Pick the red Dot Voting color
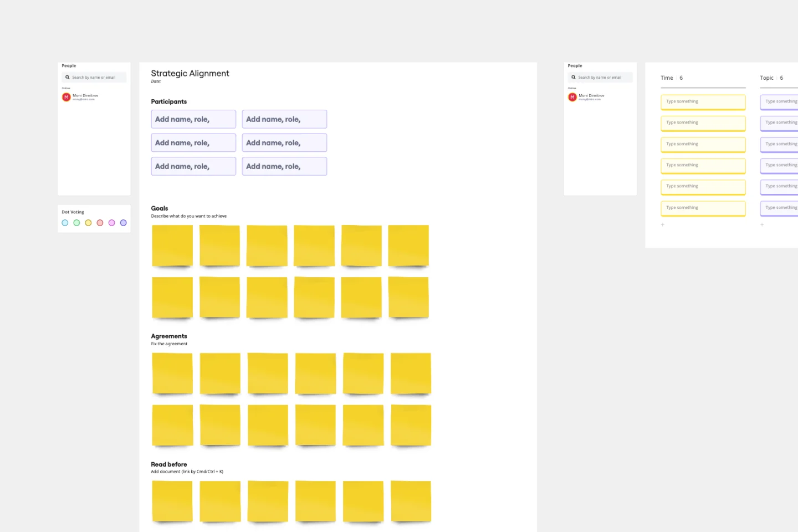Viewport: 798px width, 532px height. (100, 222)
